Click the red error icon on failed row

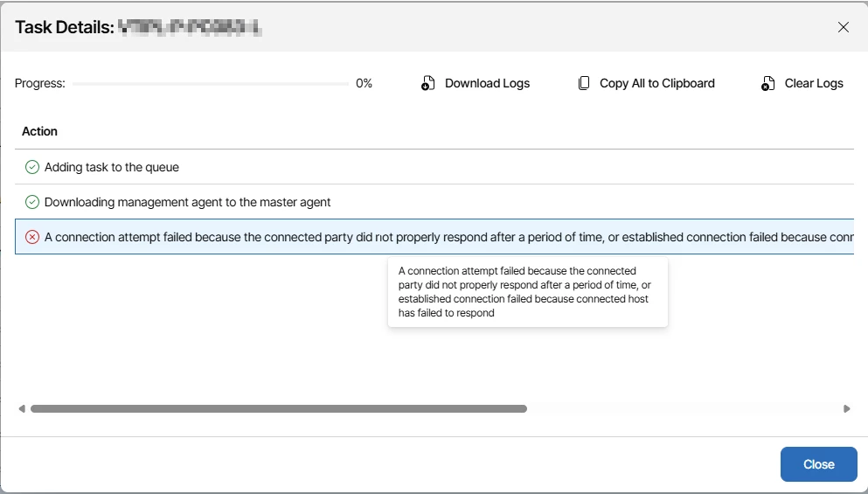click(32, 237)
